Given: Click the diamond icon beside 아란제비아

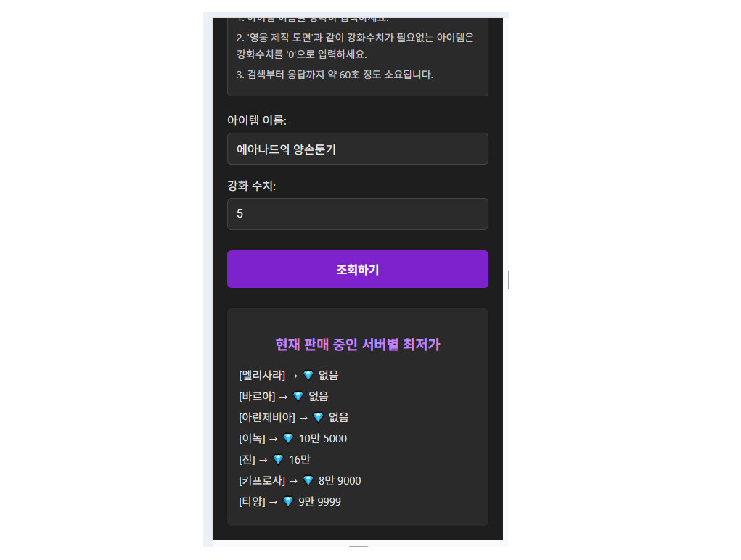Looking at the screenshot, I should [x=318, y=417].
